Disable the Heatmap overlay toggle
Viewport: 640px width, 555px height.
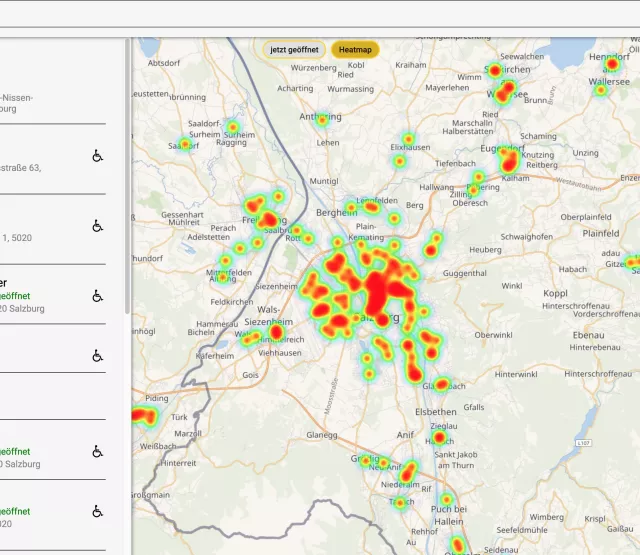(x=355, y=49)
